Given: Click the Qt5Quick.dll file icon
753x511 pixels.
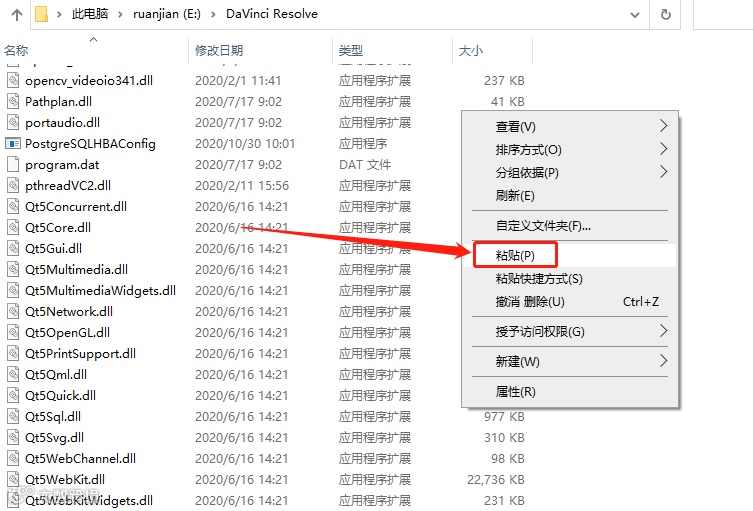Looking at the screenshot, I should 13,395.
